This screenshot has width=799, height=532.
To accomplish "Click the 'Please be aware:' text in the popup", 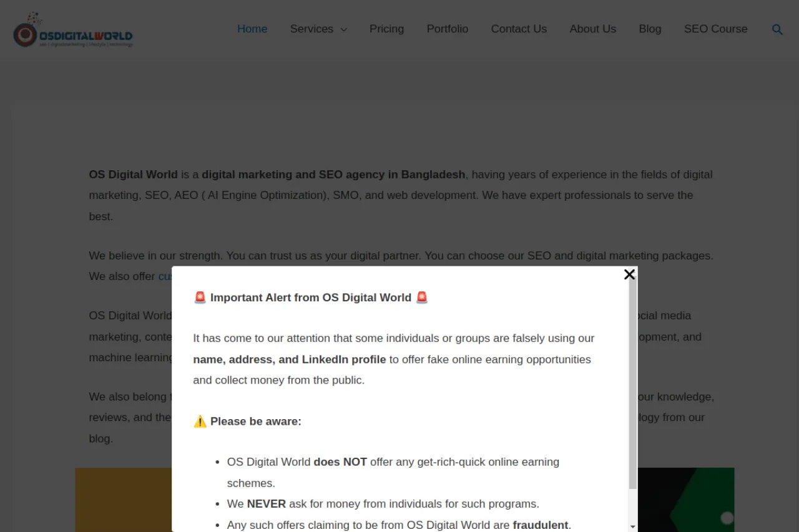I will coord(256,421).
